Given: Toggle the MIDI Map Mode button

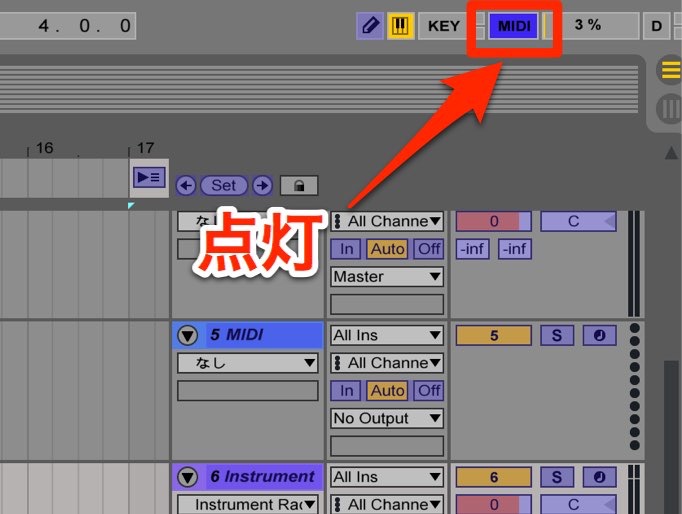Looking at the screenshot, I should pos(514,26).
